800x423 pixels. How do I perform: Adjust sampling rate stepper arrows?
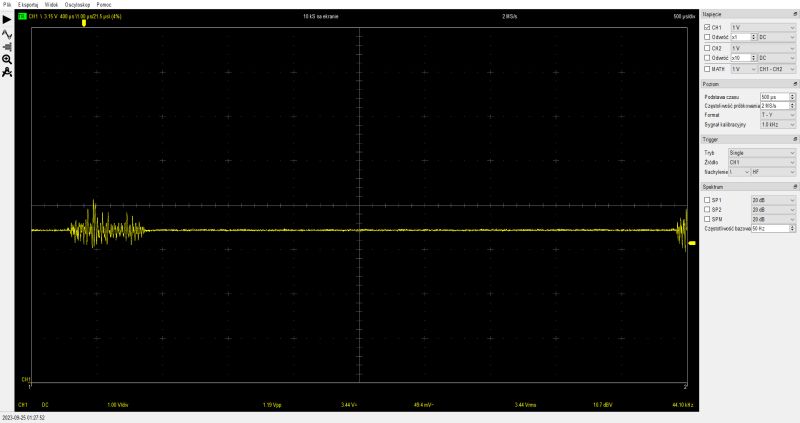(792, 106)
